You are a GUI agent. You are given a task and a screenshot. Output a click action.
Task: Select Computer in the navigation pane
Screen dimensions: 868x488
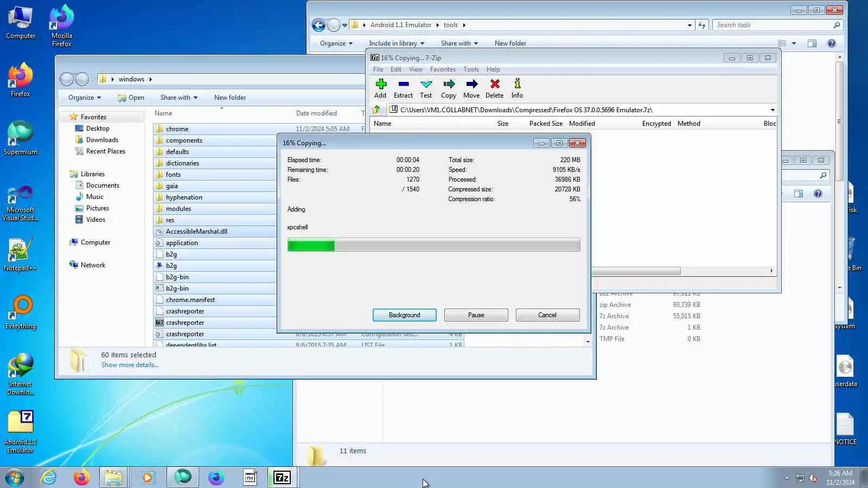coord(95,242)
